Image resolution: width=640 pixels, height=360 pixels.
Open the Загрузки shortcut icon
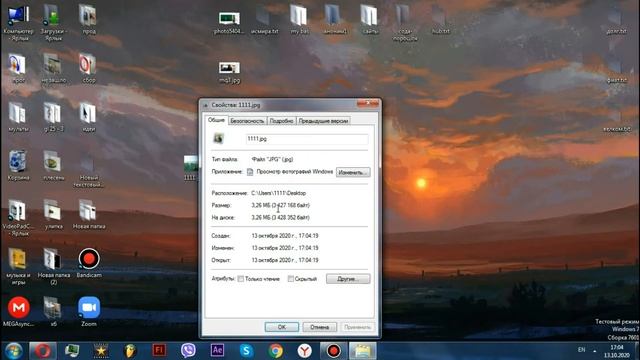(x=53, y=16)
